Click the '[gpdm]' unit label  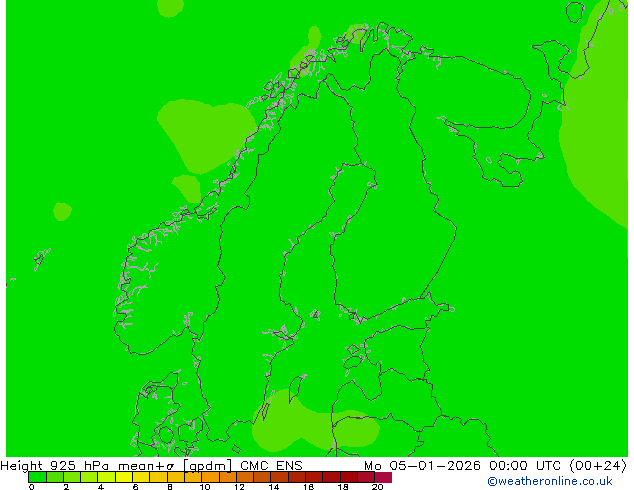point(208,466)
